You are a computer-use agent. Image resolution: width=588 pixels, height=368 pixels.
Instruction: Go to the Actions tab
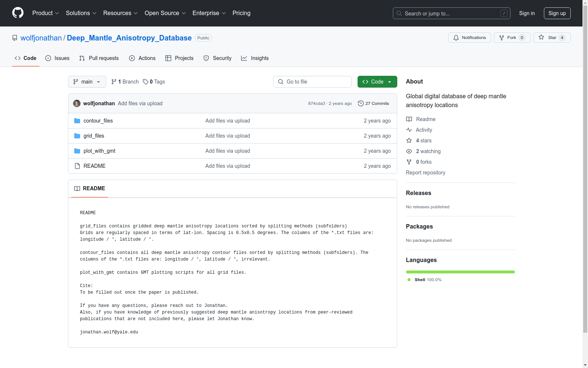142,58
